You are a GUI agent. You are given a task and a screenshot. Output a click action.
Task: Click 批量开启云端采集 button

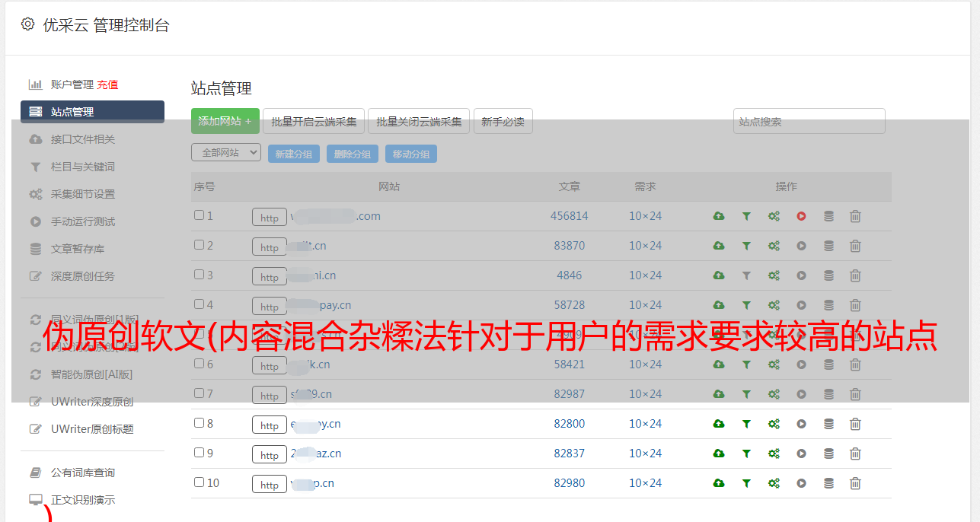(314, 121)
